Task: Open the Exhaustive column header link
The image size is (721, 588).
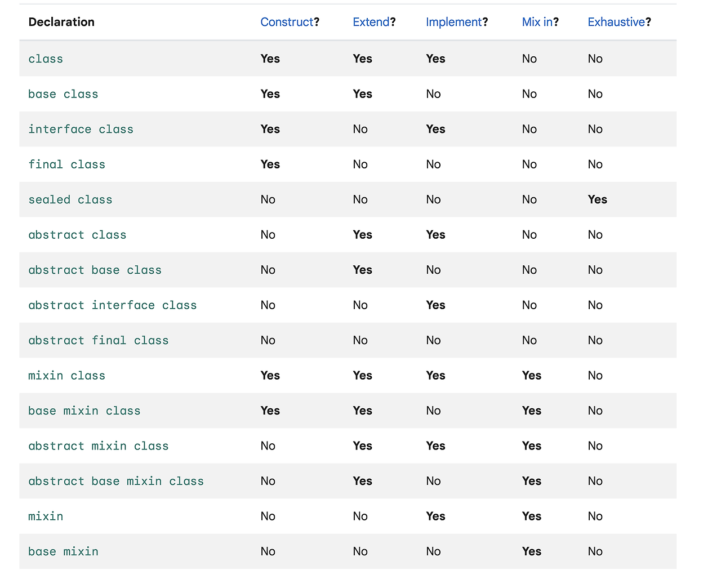Action: pos(616,22)
